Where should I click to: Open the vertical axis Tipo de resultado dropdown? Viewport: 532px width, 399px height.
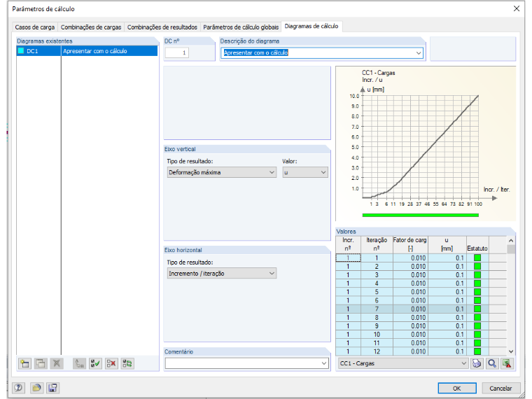point(272,172)
